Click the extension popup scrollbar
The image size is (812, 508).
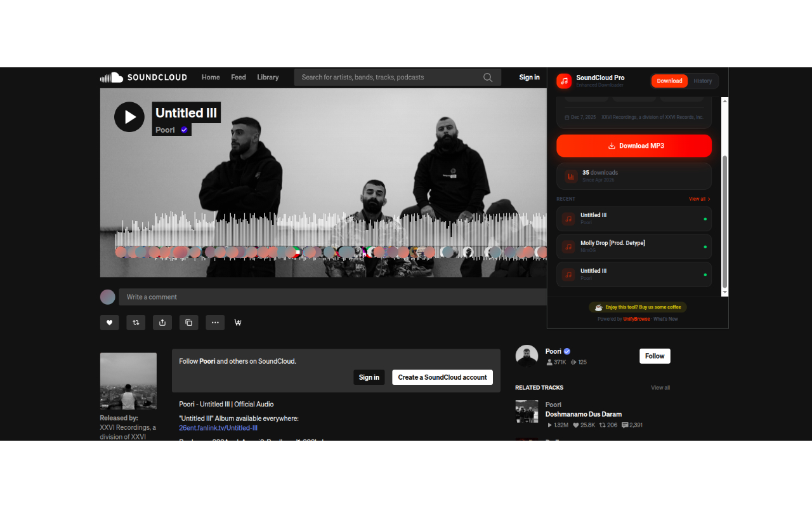pyautogui.click(x=725, y=221)
